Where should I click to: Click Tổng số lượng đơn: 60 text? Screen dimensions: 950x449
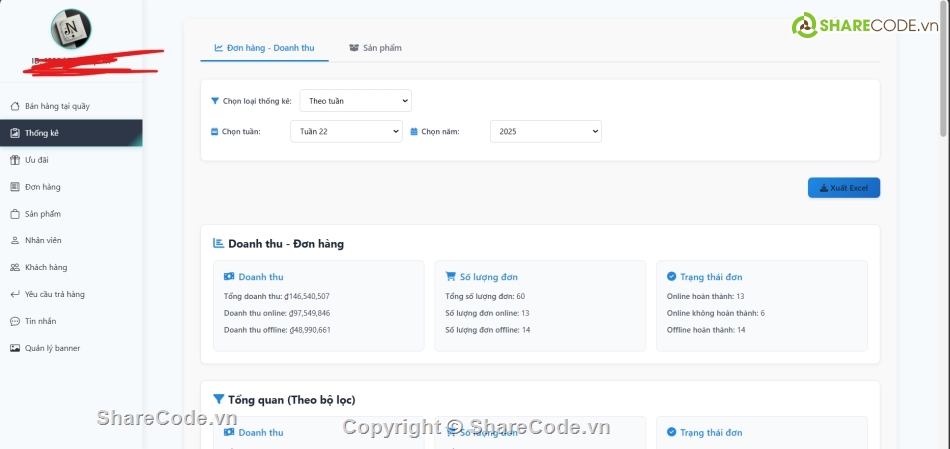[485, 296]
